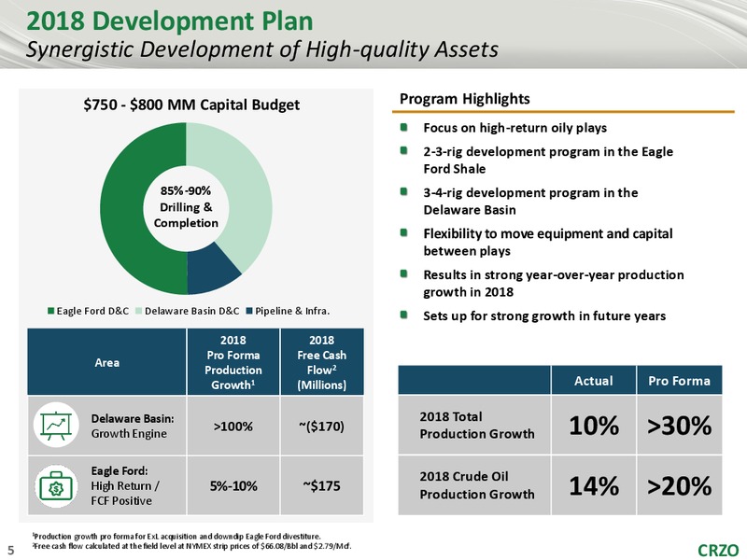Click the '>30%' pro forma total growth value
This screenshot has width=747, height=560.
[x=680, y=426]
